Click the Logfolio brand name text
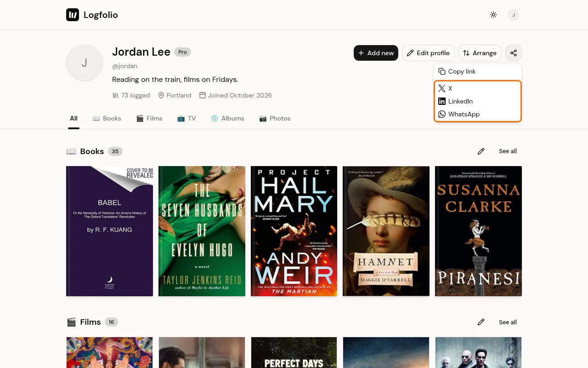The width and height of the screenshot is (588, 368). 101,15
